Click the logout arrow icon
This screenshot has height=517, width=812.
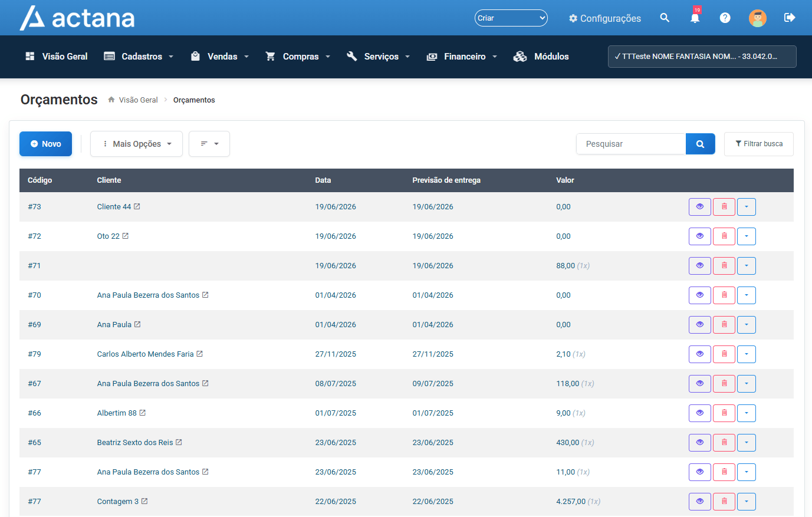pyautogui.click(x=790, y=18)
